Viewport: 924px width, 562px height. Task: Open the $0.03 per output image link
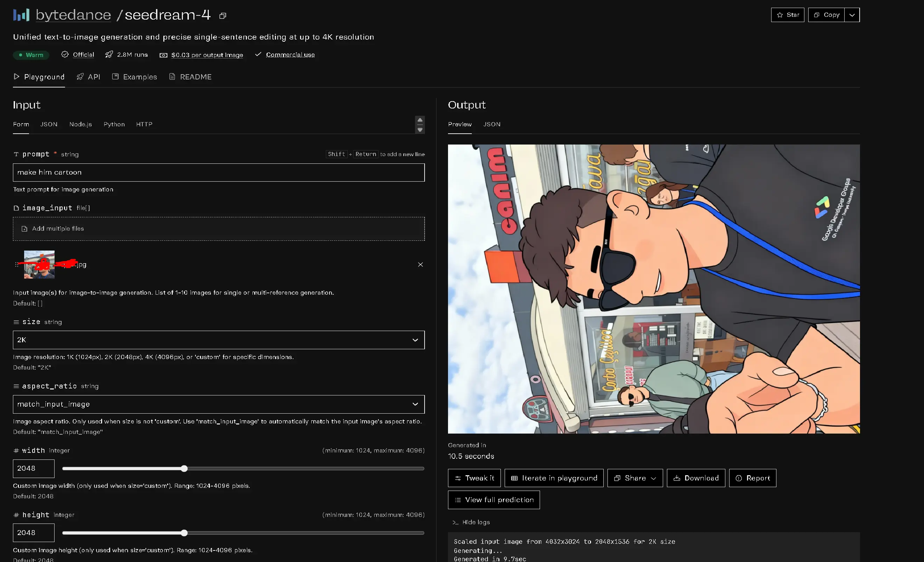point(207,55)
